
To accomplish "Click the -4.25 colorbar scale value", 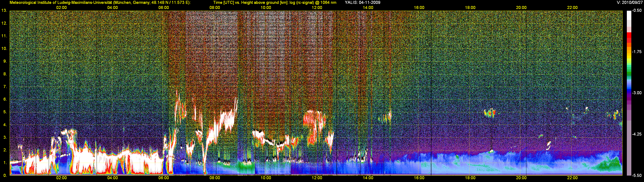I will (x=637, y=134).
